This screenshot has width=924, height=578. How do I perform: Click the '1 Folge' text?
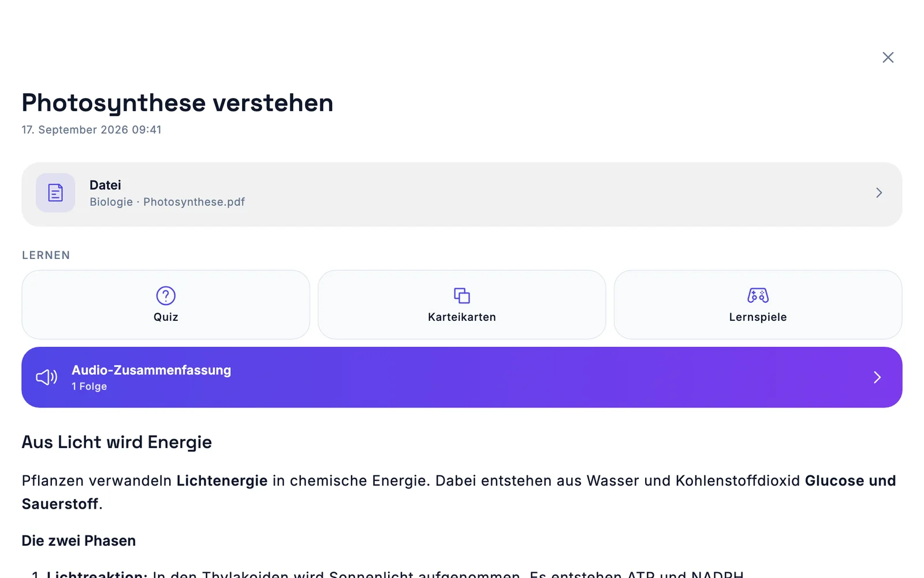click(89, 386)
